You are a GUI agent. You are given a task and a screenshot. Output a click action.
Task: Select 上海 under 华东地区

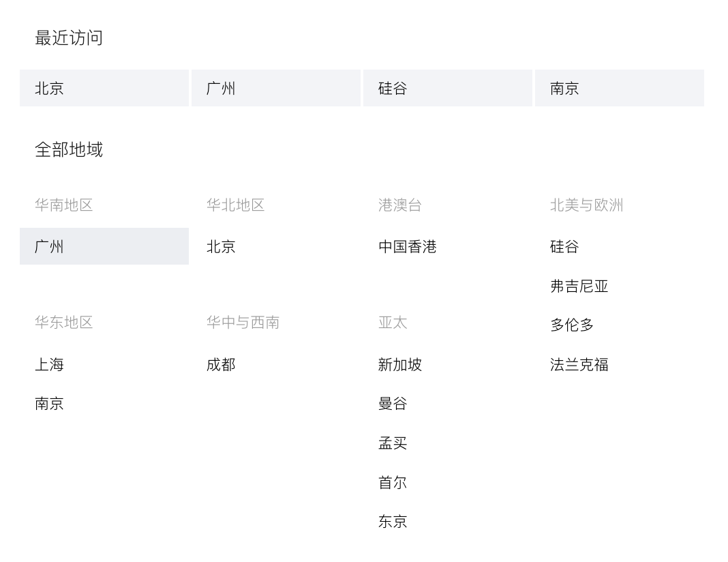(50, 364)
